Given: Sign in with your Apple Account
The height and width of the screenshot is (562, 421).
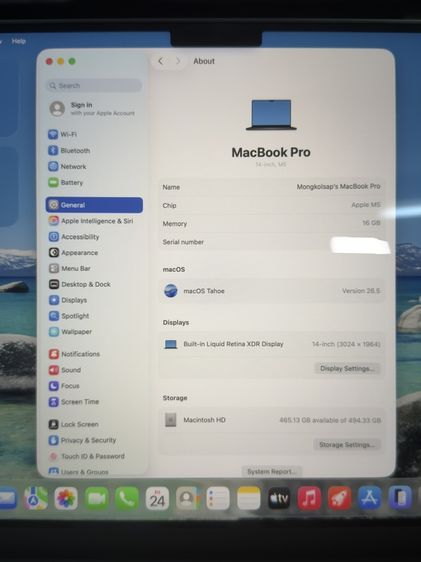Looking at the screenshot, I should pyautogui.click(x=92, y=109).
